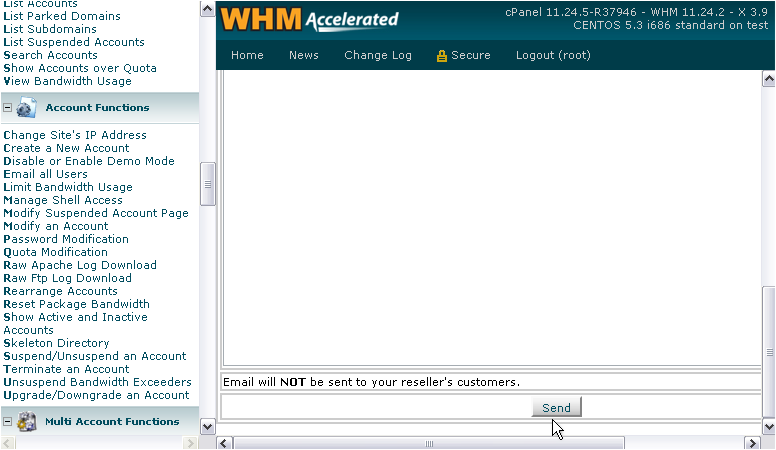
Task: Click the Account Functions section icon
Action: [x=27, y=108]
